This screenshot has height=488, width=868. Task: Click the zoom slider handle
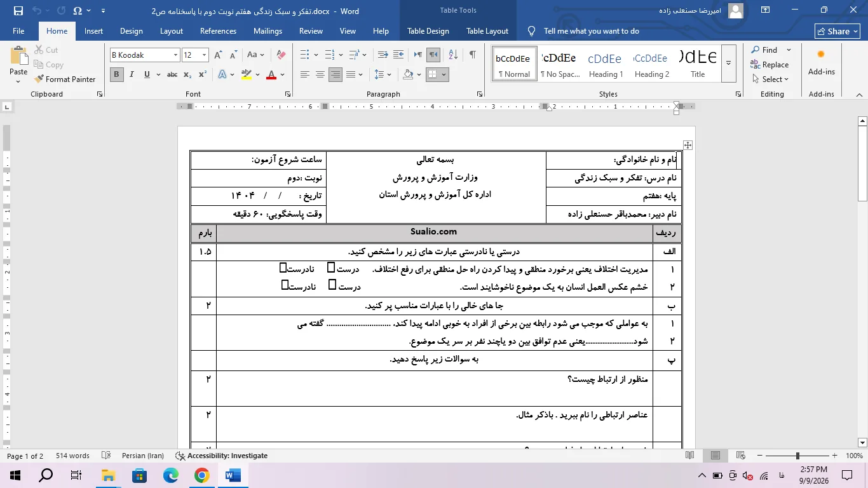click(x=797, y=456)
